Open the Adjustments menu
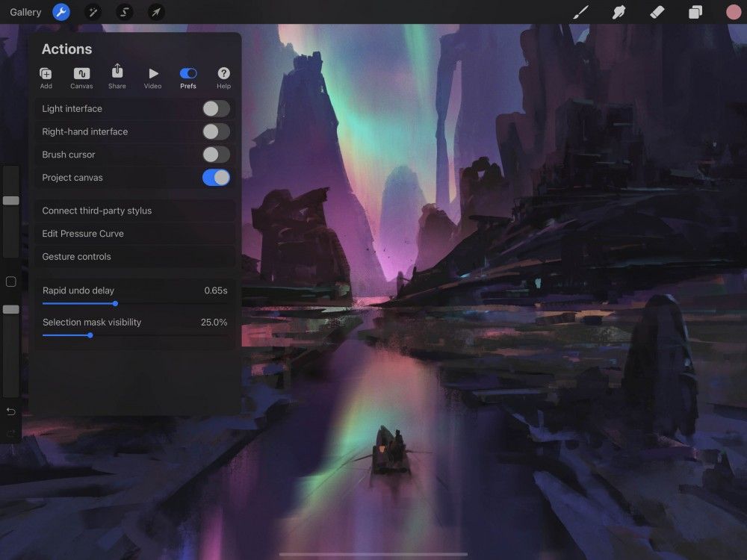 (93, 12)
